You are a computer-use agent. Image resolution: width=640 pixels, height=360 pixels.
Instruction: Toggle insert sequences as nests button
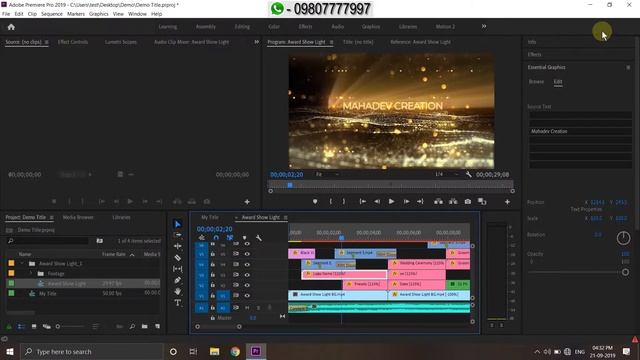[202, 238]
